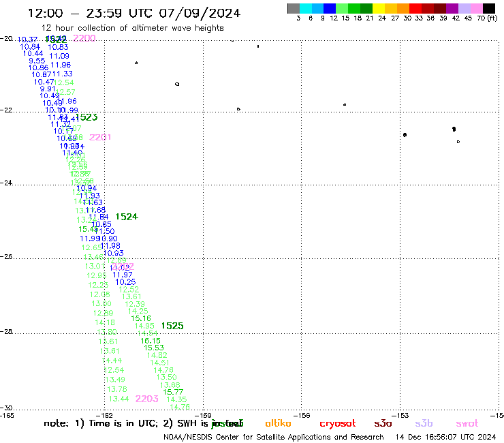The width and height of the screenshot is (504, 443).
Task: Click the blue wave height value 11.09
Action: click(59, 57)
